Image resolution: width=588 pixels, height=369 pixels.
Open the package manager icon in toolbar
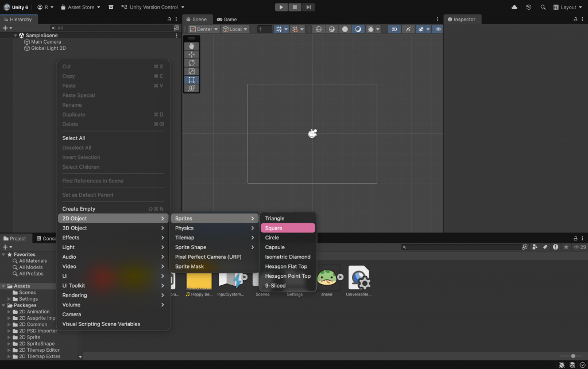(x=111, y=7)
